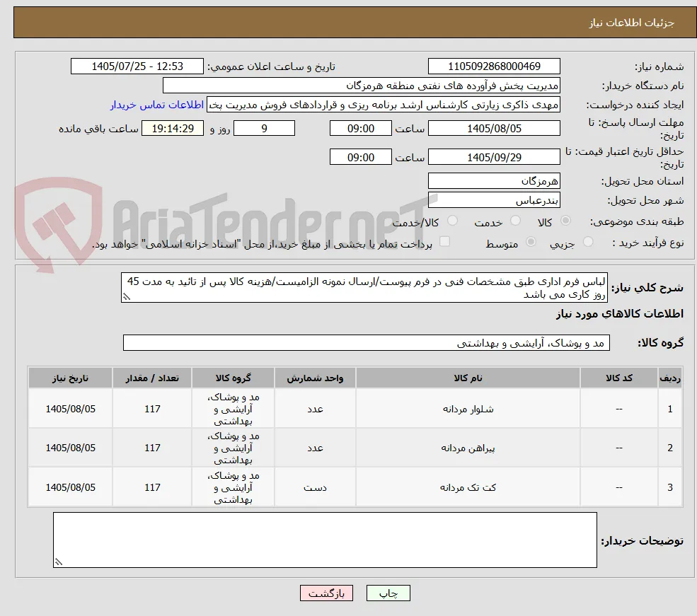This screenshot has height=616, width=697.
Task: Click the price validity date 1405/09/29 field
Action: pos(494,157)
